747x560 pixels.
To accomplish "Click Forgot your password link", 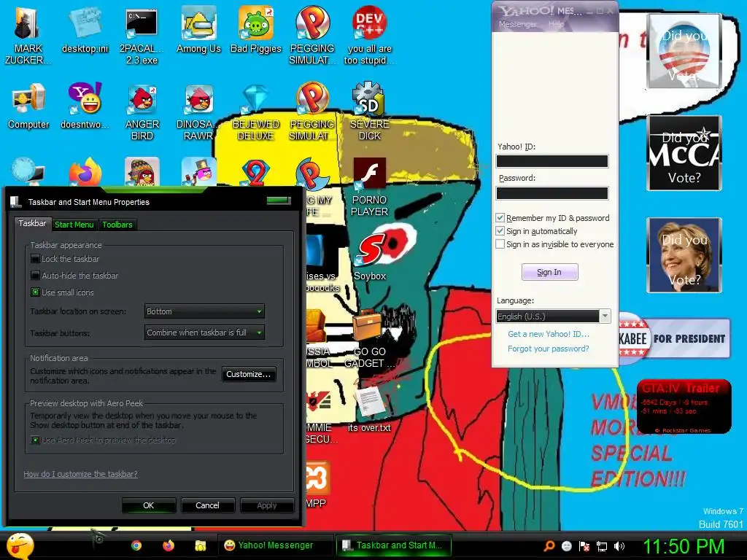I will coord(549,349).
